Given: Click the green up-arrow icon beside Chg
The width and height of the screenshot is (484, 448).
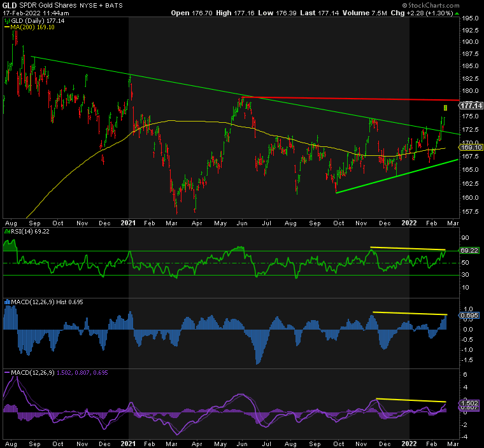Looking at the screenshot, I should click(x=457, y=13).
